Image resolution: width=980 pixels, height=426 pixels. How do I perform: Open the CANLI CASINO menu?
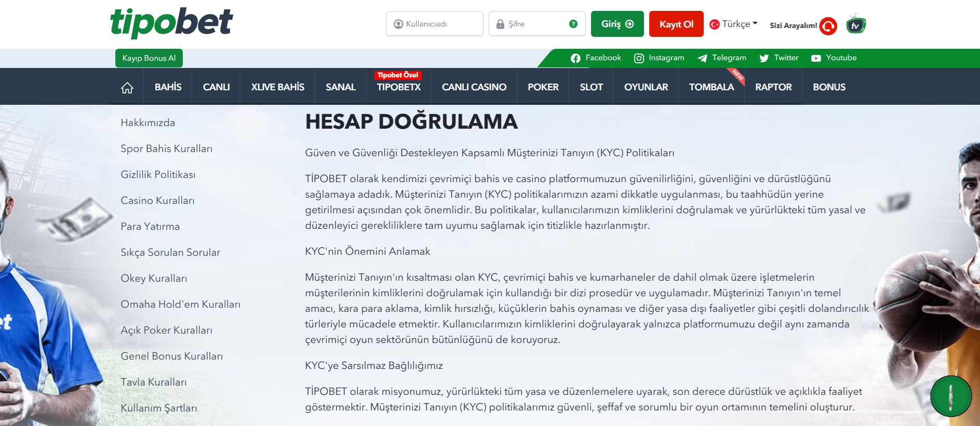[474, 87]
